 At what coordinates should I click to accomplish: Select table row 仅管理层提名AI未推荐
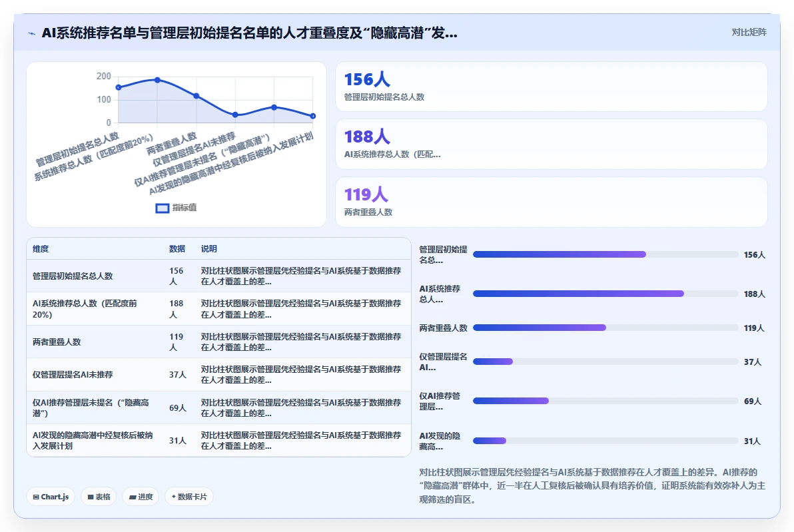pyautogui.click(x=218, y=375)
